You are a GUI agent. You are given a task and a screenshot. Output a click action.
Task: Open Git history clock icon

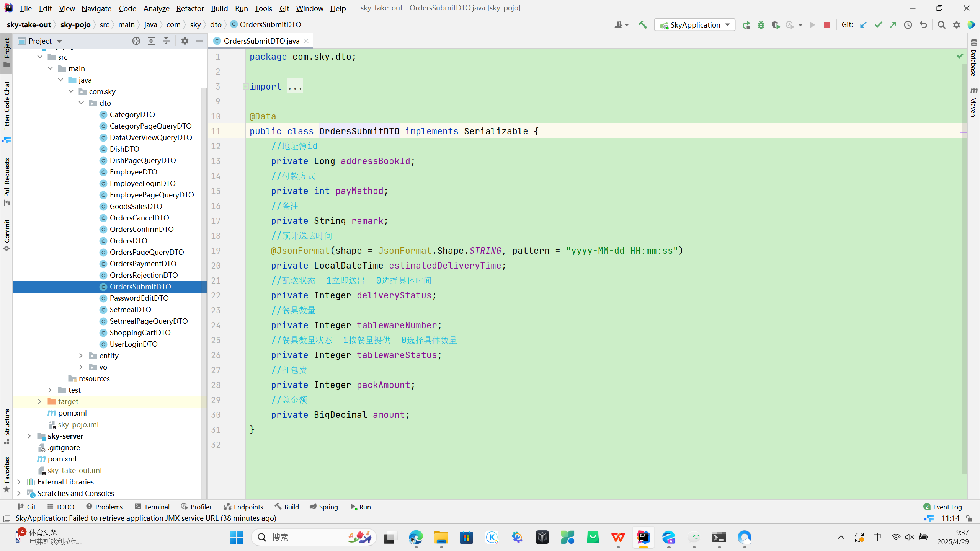908,25
